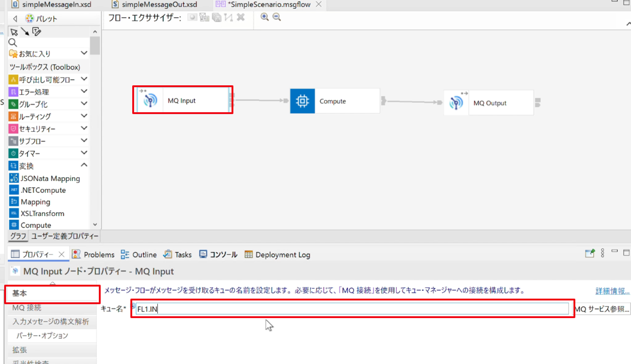Expand the エラー処理 palette drawer

coord(84,91)
